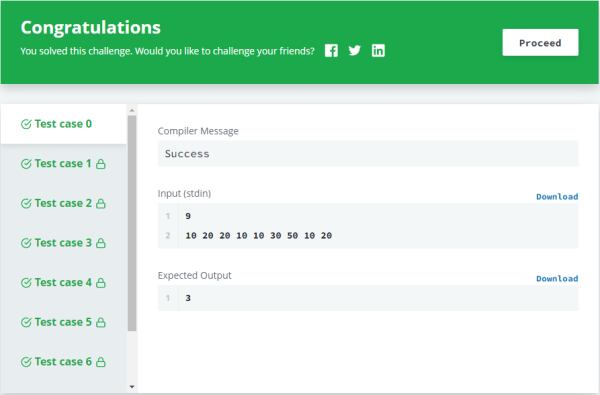
Task: Click the test case list scrollbar thumb
Action: tap(132, 223)
